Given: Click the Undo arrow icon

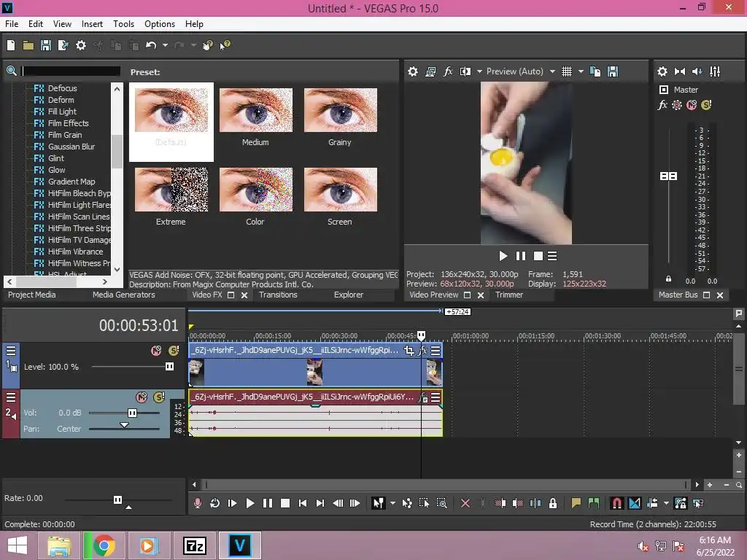Looking at the screenshot, I should [151, 45].
